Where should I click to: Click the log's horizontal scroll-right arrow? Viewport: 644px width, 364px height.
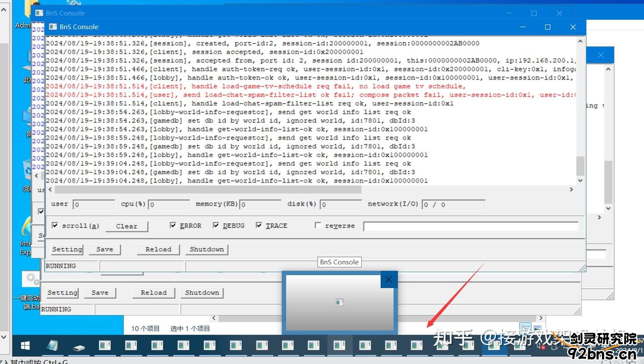(x=571, y=189)
